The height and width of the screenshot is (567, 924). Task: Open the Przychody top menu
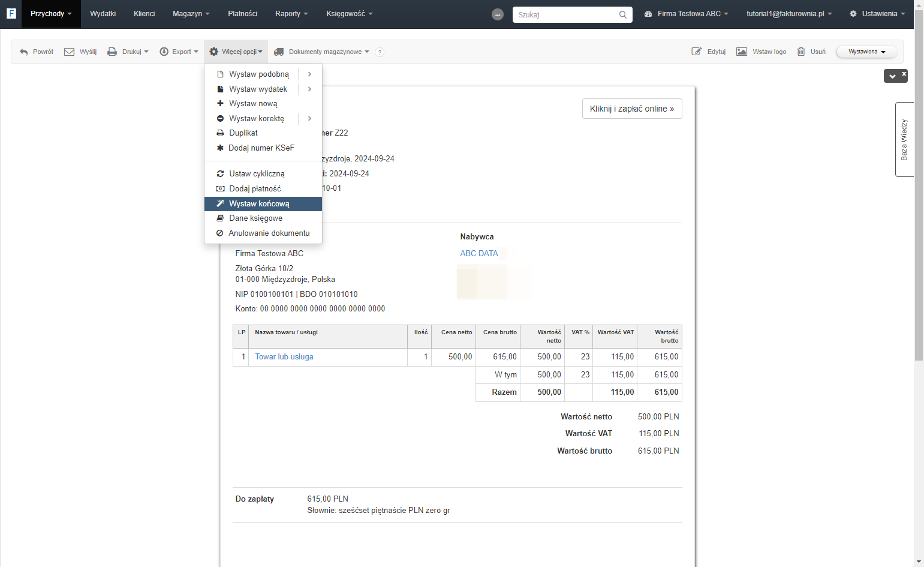coord(51,14)
